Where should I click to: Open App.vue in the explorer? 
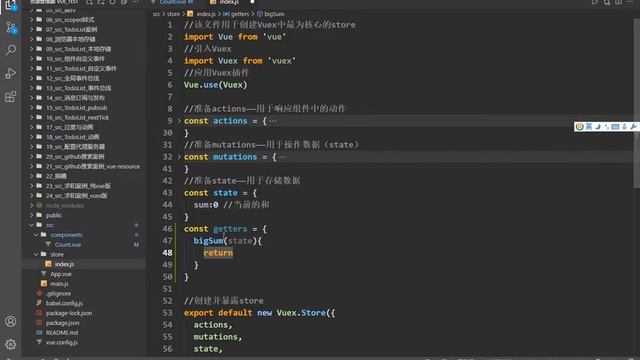(x=61, y=274)
